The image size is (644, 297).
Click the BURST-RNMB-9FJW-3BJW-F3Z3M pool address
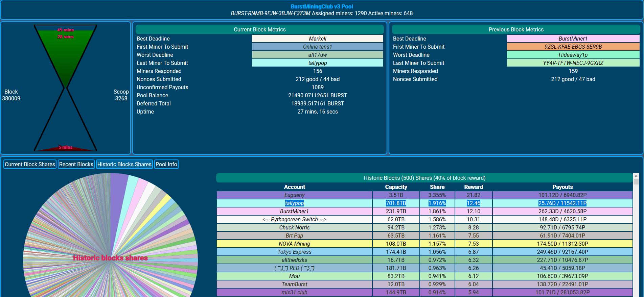coord(271,13)
